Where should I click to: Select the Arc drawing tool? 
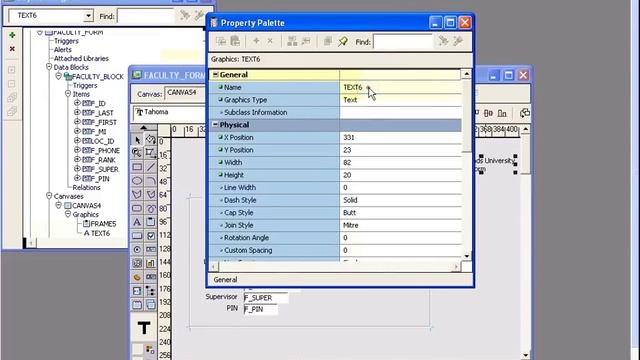[151, 180]
